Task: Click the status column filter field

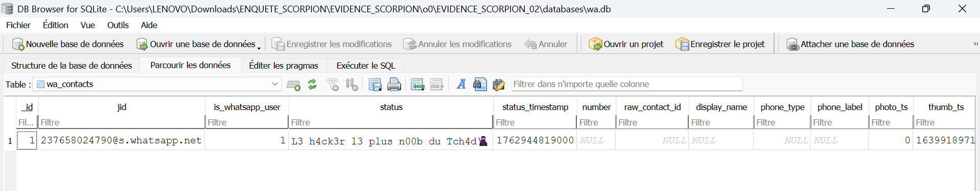Action: point(391,122)
